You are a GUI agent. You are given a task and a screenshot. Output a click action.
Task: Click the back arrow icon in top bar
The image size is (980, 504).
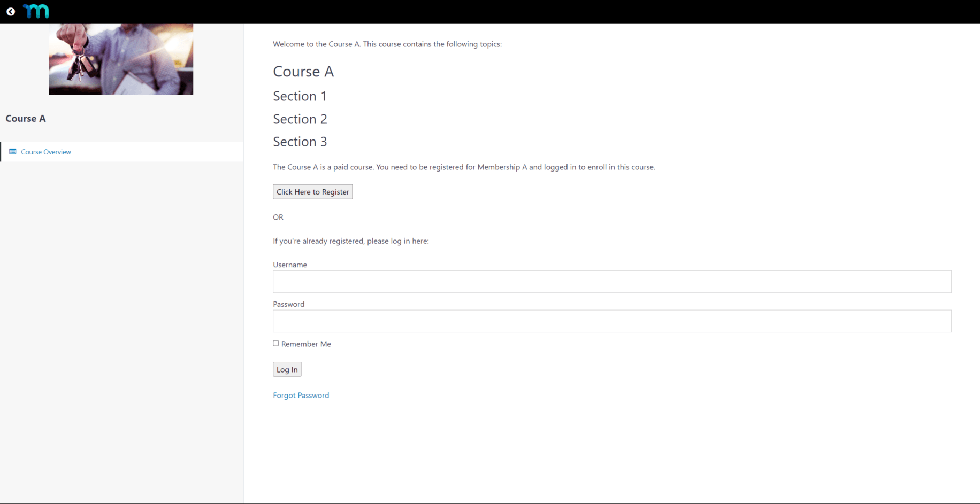coord(11,12)
